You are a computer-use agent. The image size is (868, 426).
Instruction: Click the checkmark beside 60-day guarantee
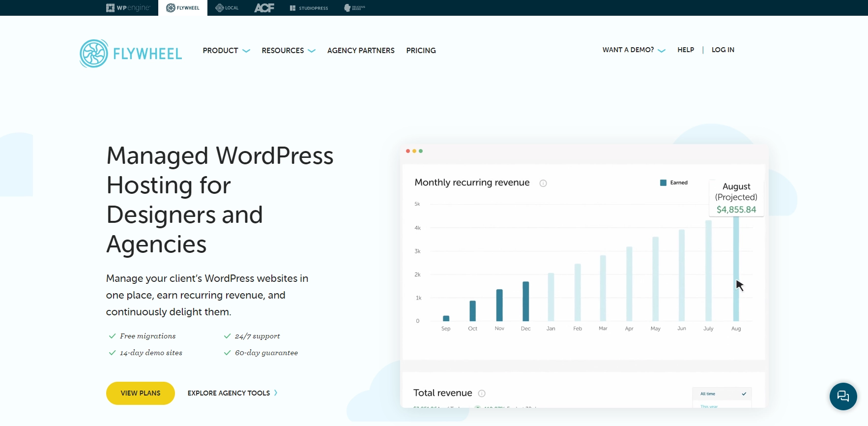[x=227, y=353]
